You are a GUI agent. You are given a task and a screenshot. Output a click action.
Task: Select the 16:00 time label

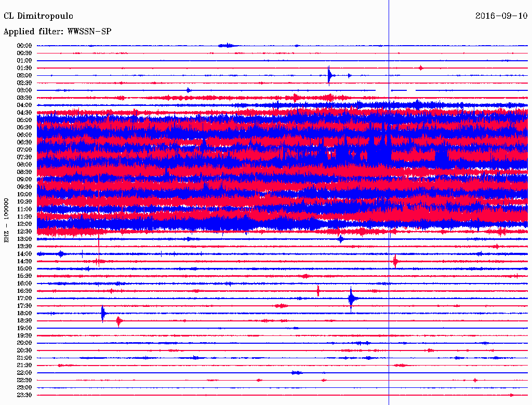[x=24, y=283]
